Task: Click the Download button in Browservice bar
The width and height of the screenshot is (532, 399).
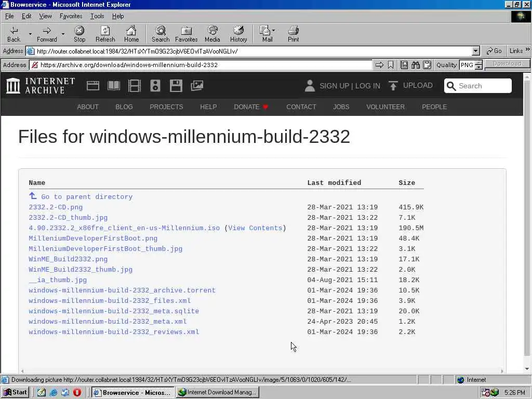Action: click(x=507, y=64)
